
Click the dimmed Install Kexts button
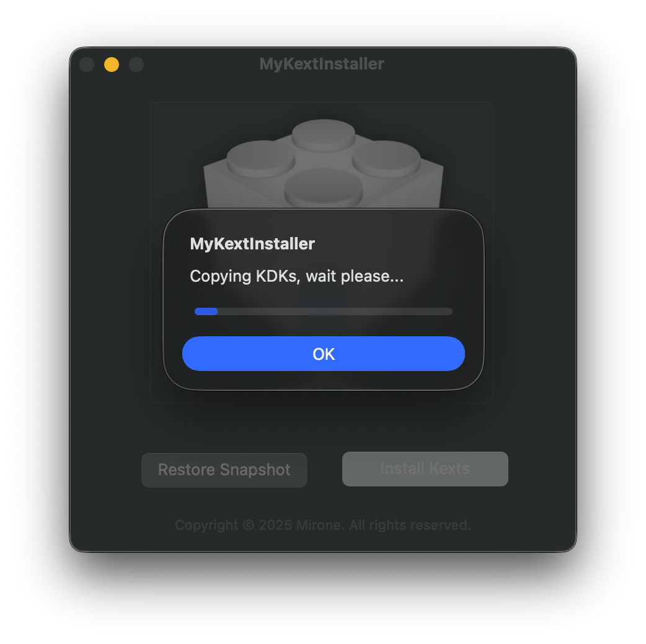click(x=425, y=469)
